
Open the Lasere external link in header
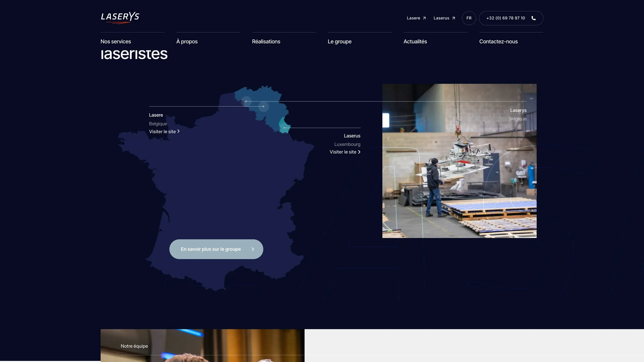click(416, 18)
